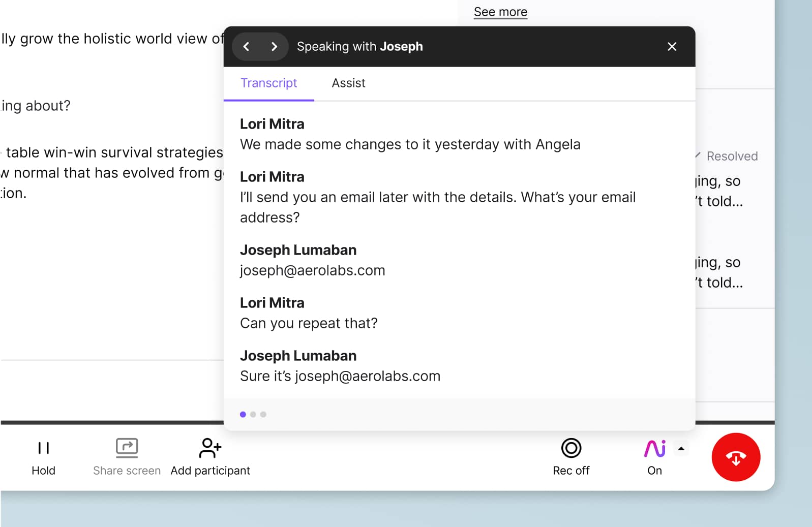Open the Assist tab
This screenshot has width=812, height=527.
(348, 83)
